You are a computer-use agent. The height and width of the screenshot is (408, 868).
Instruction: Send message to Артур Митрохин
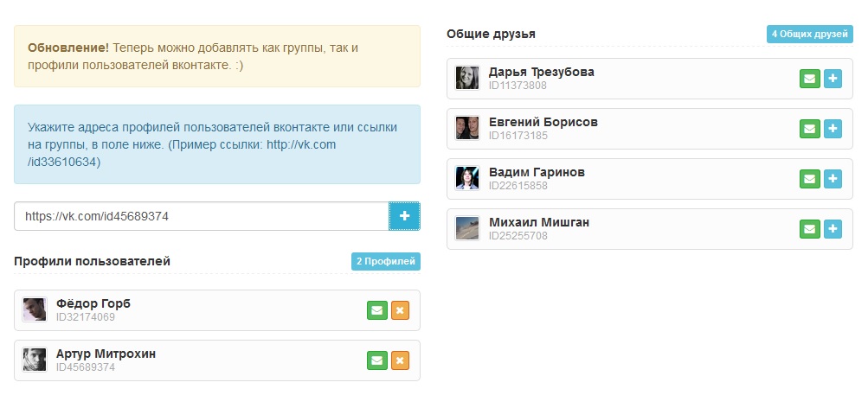(377, 360)
